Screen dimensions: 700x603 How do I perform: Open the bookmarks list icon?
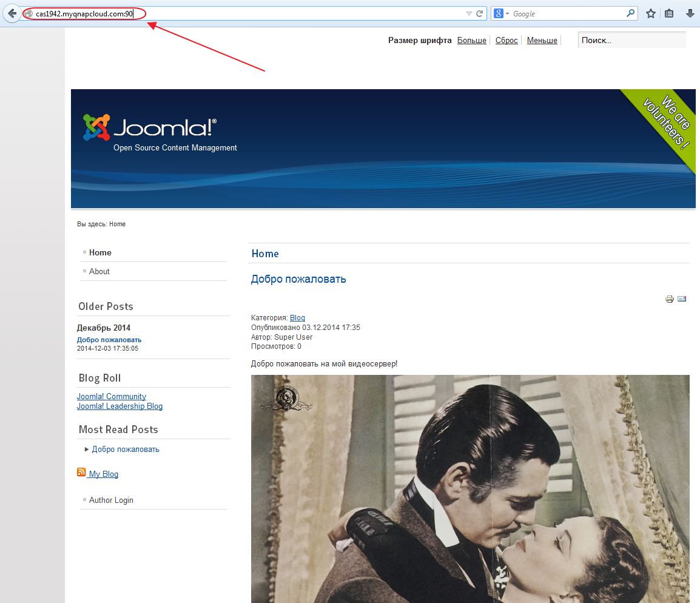668,14
